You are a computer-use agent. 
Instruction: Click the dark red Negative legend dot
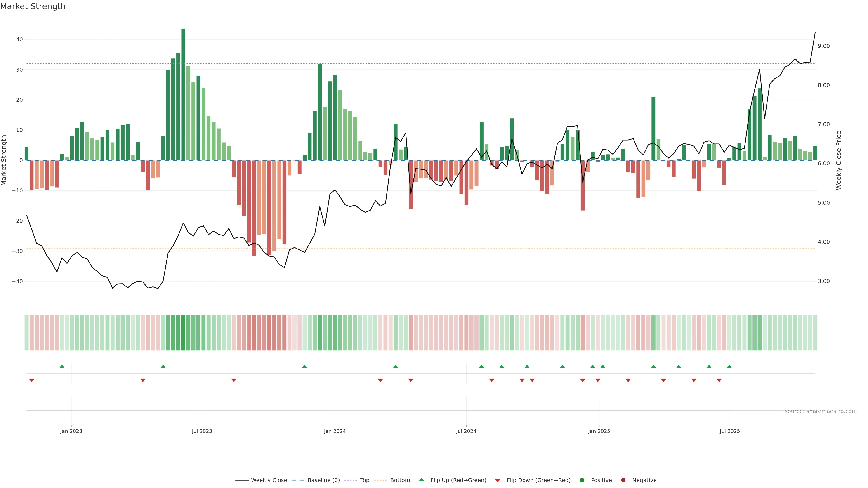tap(623, 480)
